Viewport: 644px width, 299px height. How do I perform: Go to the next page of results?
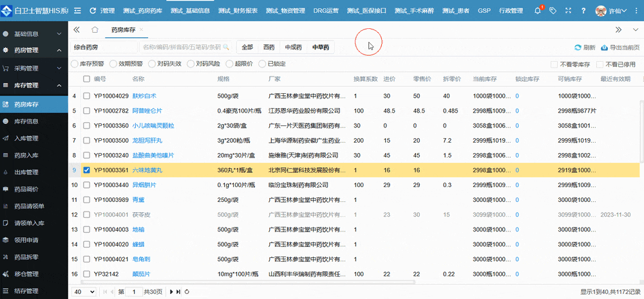click(171, 292)
